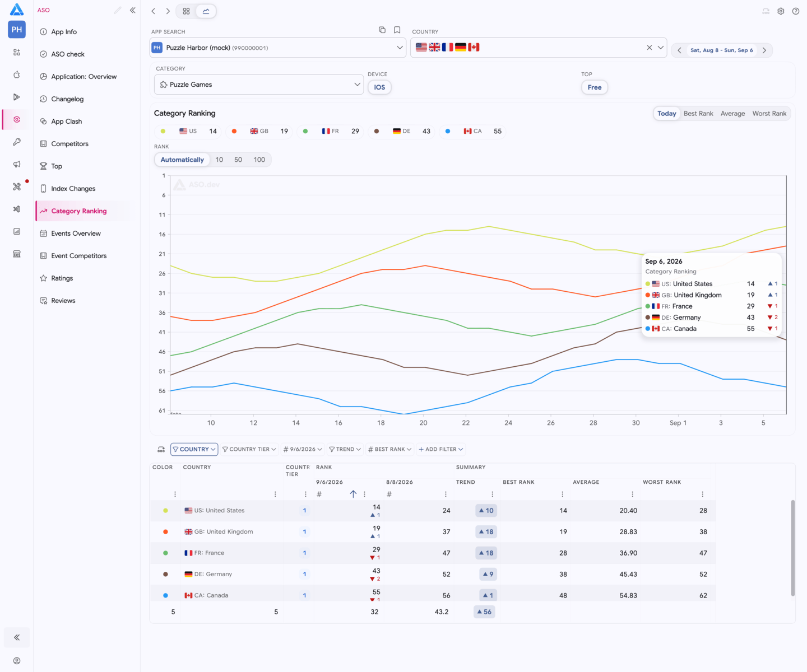Go to Application: Overview
807x672 pixels.
point(84,77)
